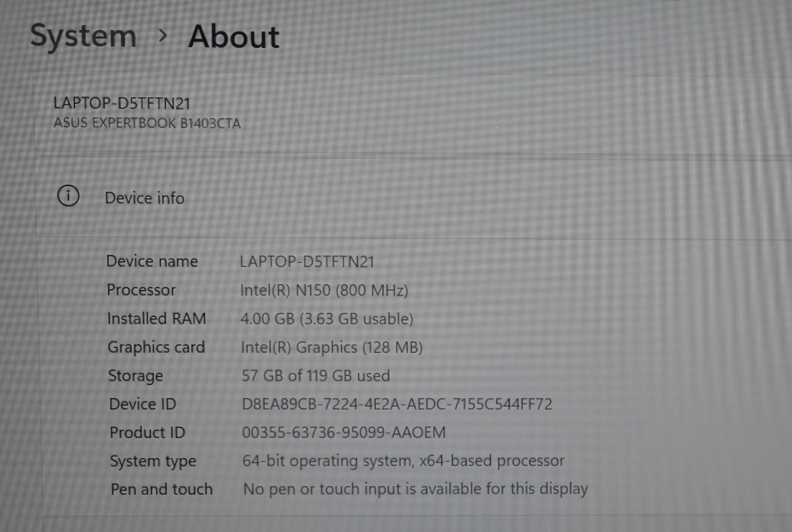Select Device name value LAPTOP-D5TFTN21

[x=307, y=262]
